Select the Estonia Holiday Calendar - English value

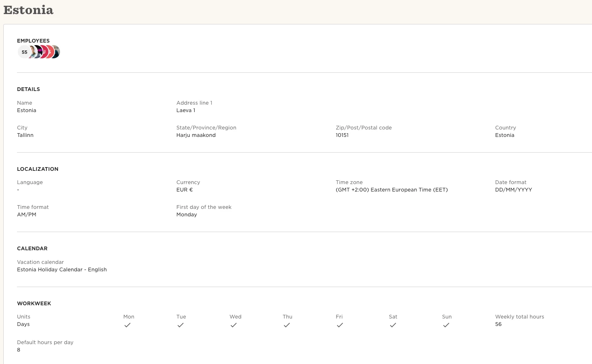[62, 270]
